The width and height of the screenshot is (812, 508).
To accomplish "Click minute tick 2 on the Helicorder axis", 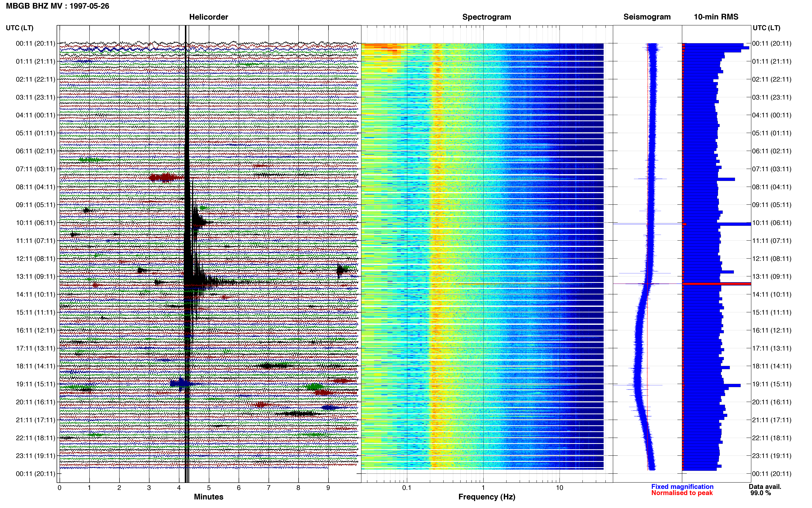I will [x=119, y=487].
